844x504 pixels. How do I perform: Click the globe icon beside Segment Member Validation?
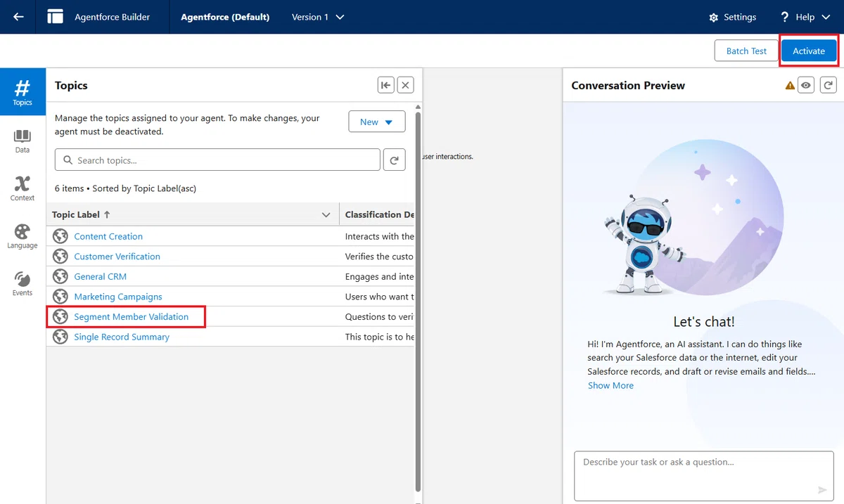(x=60, y=316)
